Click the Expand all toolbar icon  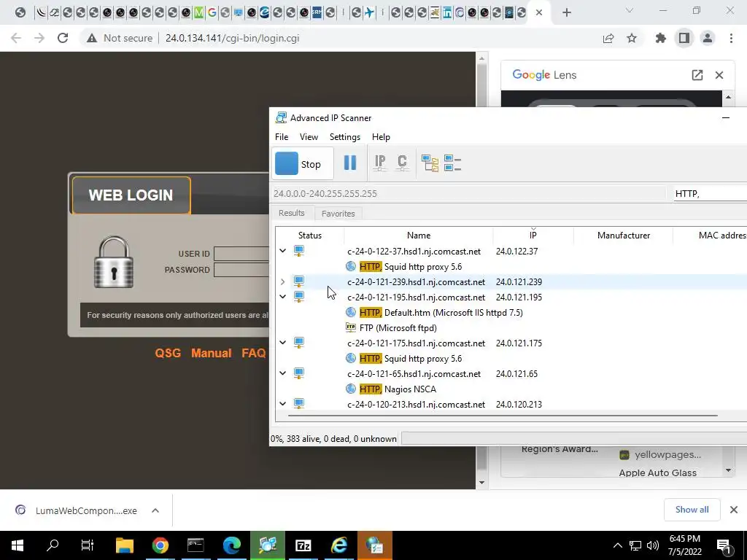point(430,163)
